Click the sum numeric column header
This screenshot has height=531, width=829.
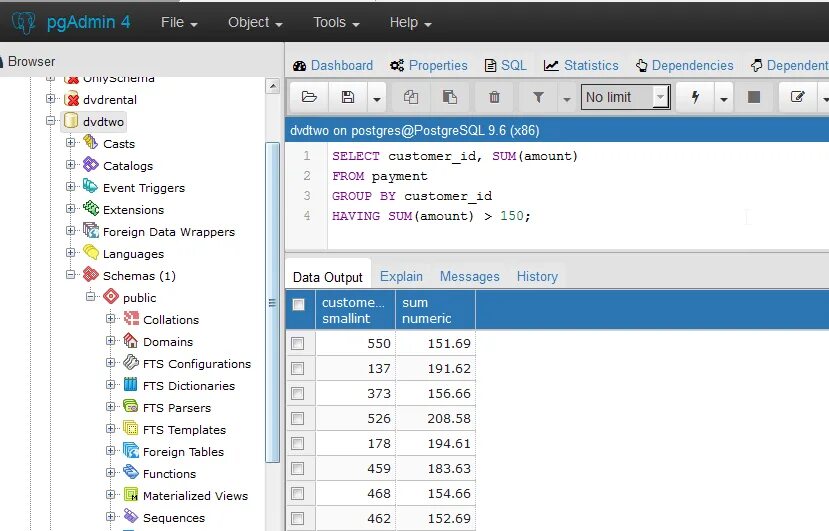coord(435,310)
